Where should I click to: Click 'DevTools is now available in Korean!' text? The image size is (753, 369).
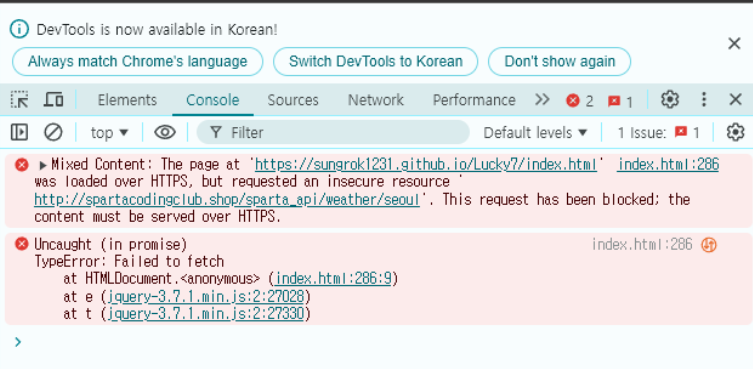[x=157, y=30]
